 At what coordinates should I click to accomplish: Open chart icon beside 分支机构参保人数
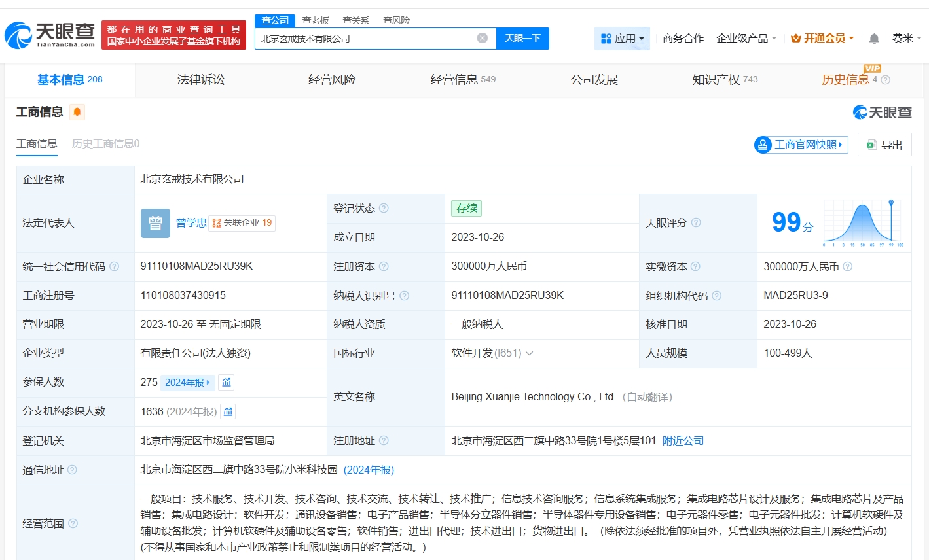coord(228,411)
